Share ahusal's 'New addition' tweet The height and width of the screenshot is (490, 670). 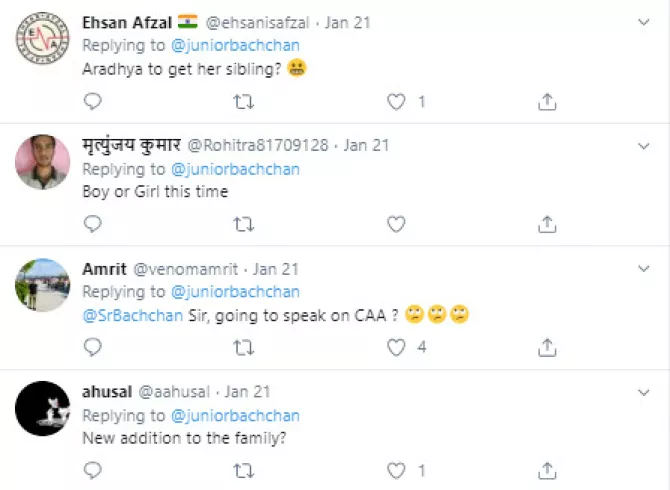point(547,470)
